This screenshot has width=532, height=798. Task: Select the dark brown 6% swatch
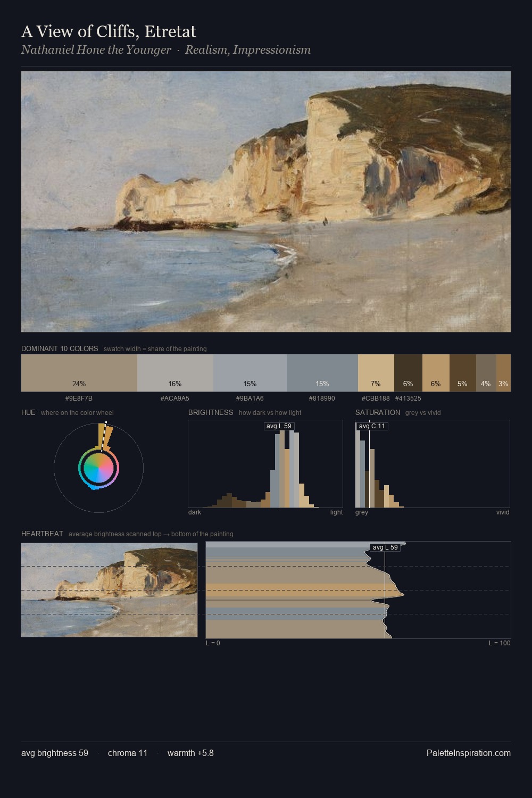click(x=408, y=373)
